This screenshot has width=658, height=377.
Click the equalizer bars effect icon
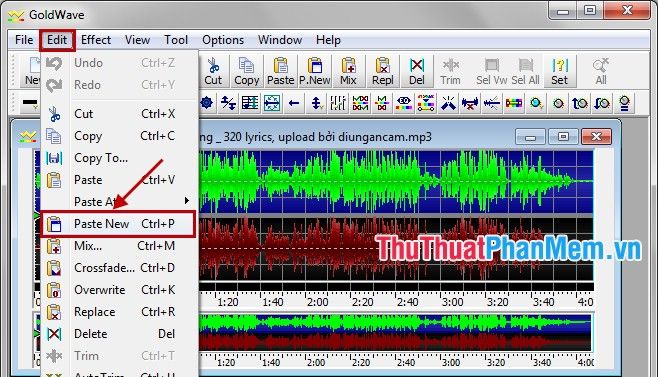click(338, 103)
